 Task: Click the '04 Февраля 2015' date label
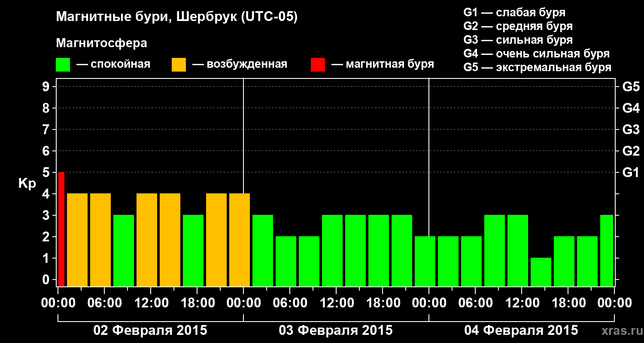click(521, 331)
